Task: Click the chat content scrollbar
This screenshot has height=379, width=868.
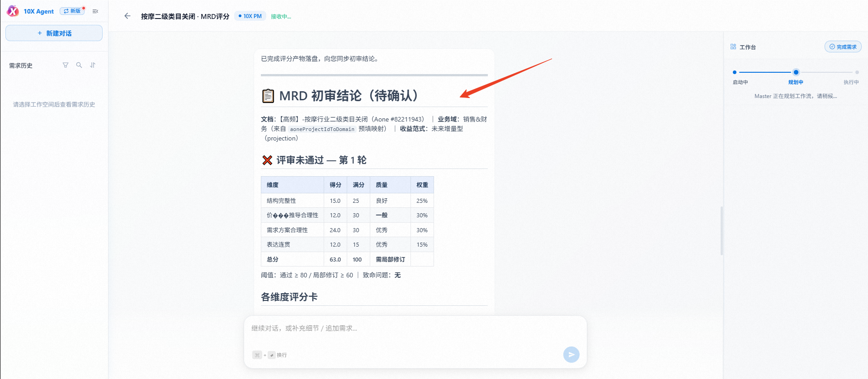Action: 722,230
